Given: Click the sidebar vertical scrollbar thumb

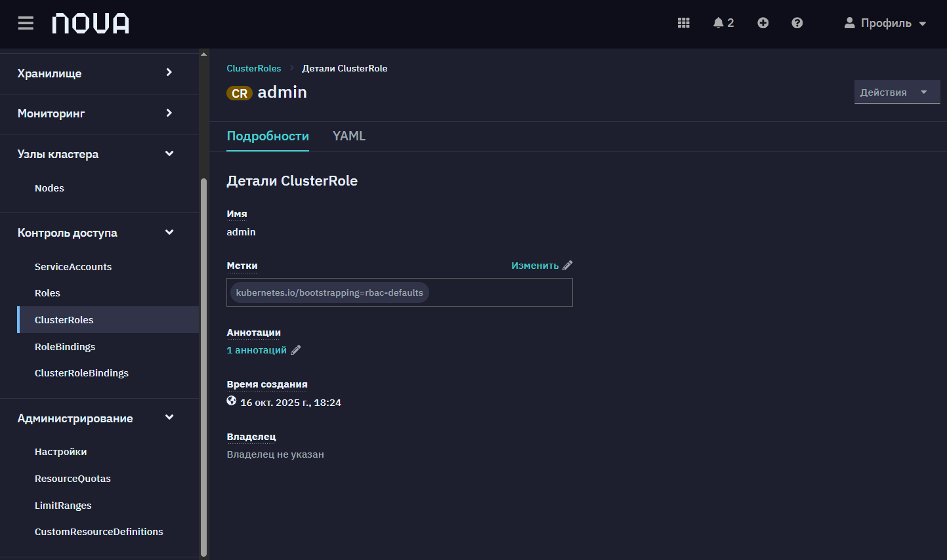Looking at the screenshot, I should click(203, 367).
